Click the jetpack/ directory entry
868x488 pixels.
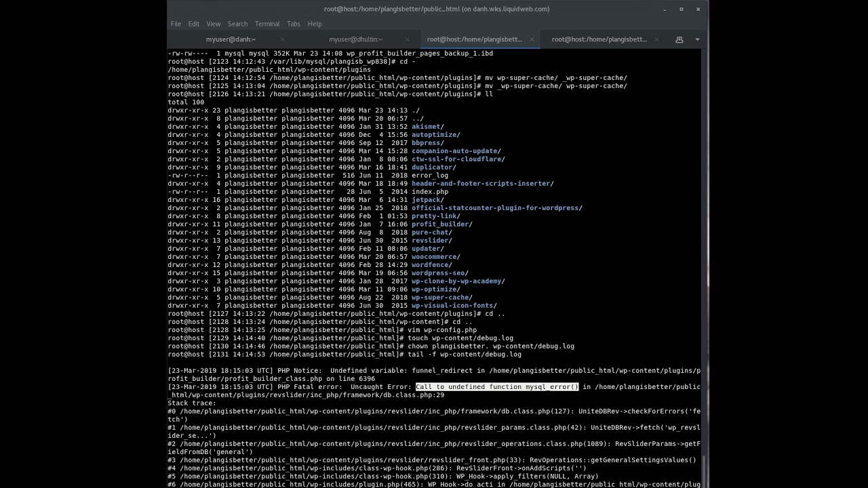[428, 200]
